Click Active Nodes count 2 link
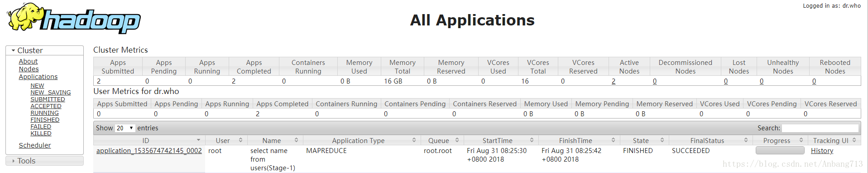The height and width of the screenshot is (173, 868). tap(614, 81)
